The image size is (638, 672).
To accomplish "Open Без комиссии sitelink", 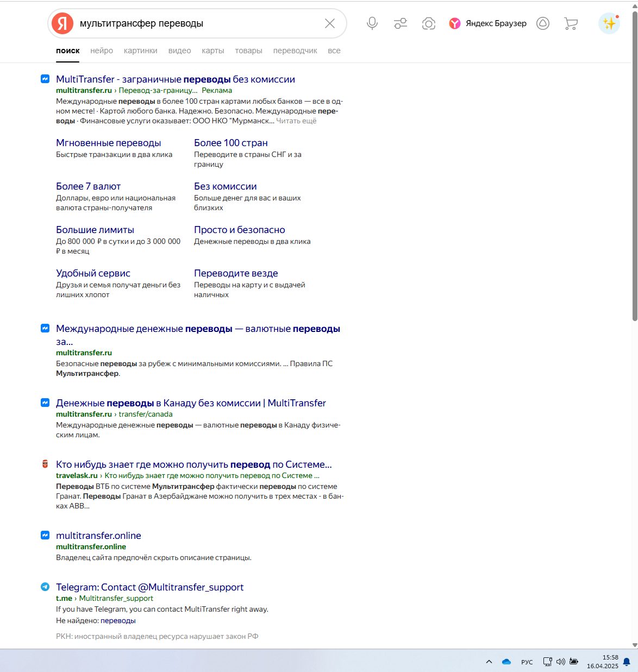I will tap(226, 186).
